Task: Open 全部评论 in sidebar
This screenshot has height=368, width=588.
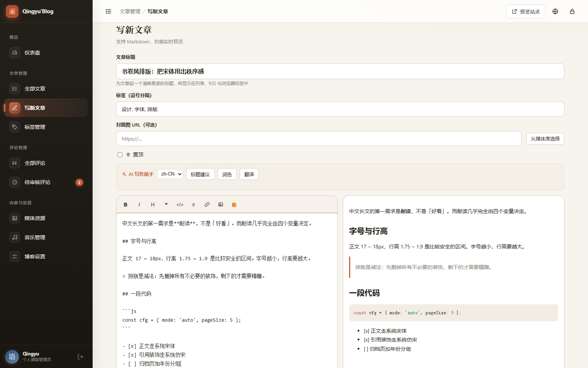Action: (x=46, y=163)
